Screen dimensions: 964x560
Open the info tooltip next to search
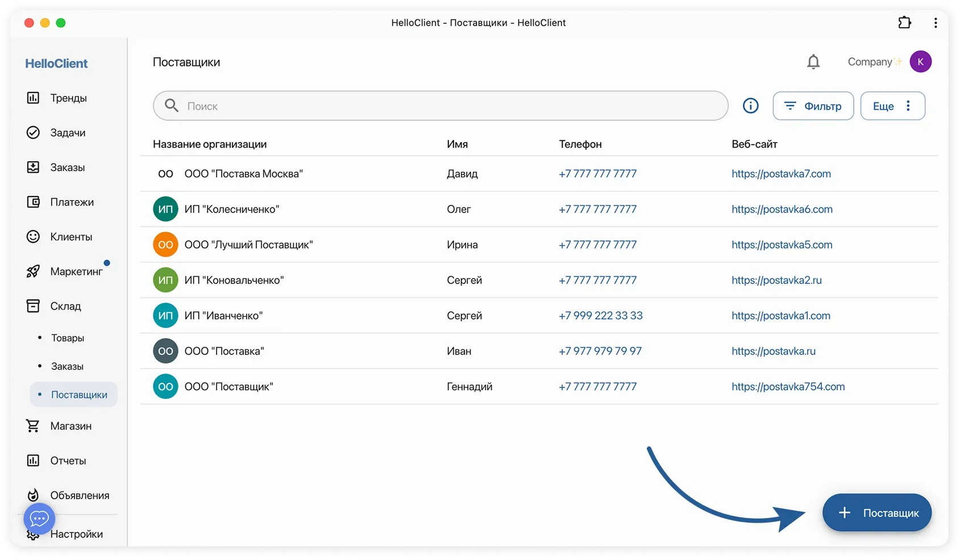point(750,106)
